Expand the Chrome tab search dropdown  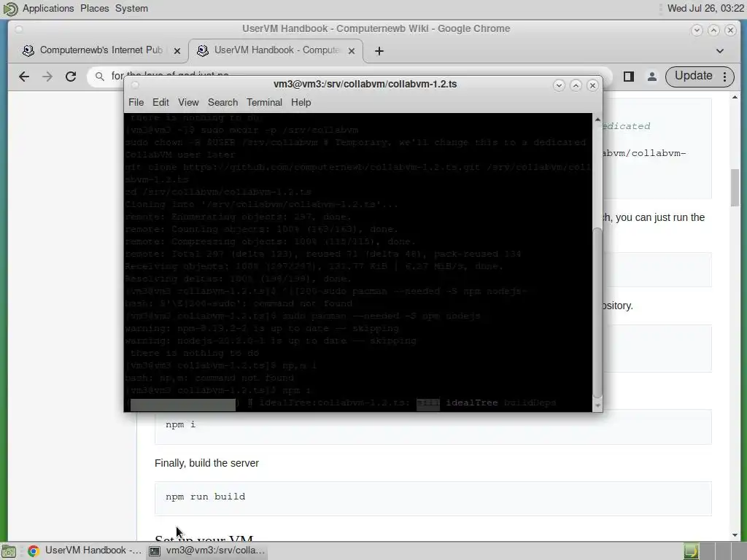[720, 50]
